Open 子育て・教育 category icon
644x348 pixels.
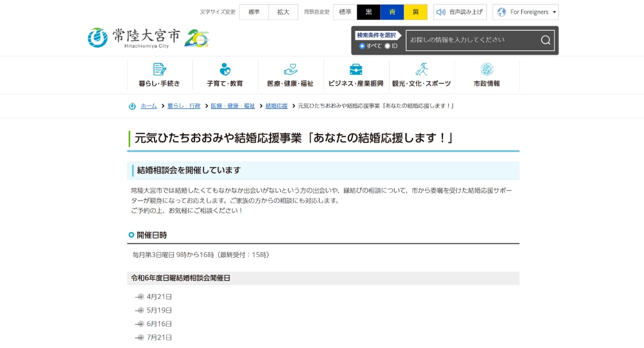[225, 70]
